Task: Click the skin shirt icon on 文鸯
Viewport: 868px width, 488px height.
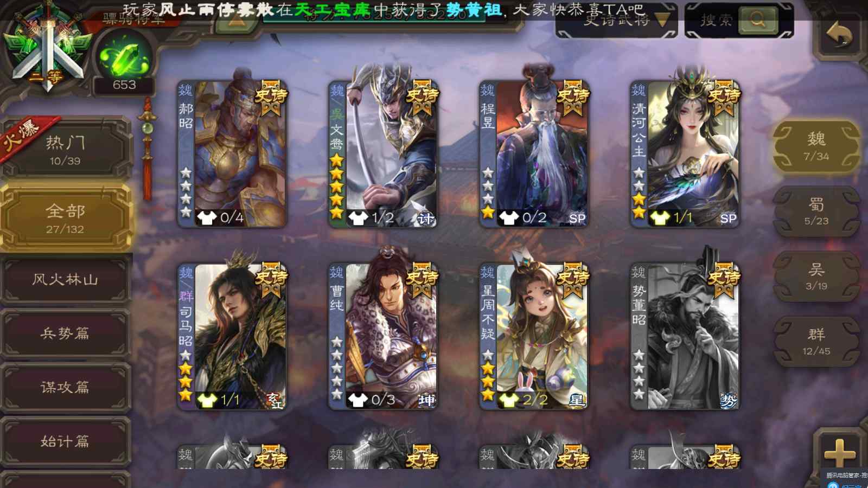Action: (358, 218)
